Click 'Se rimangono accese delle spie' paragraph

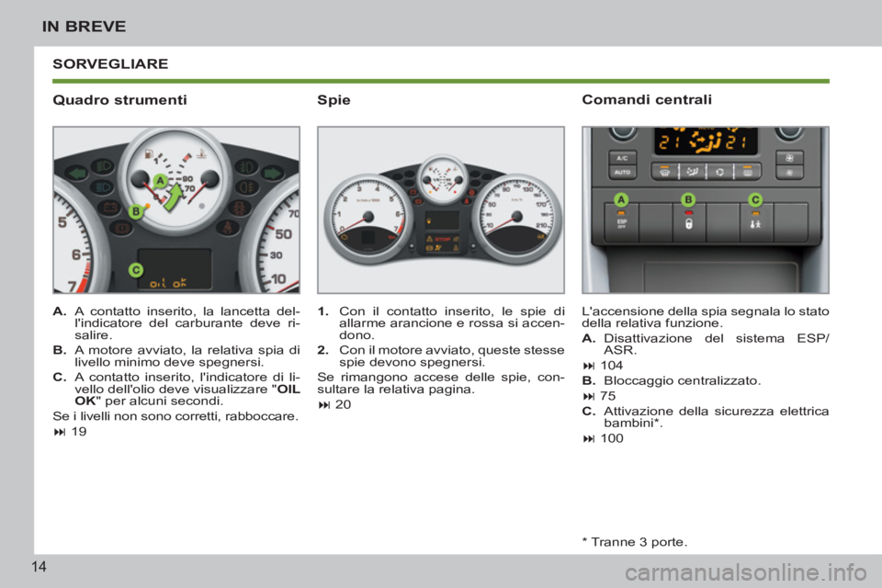point(441,383)
